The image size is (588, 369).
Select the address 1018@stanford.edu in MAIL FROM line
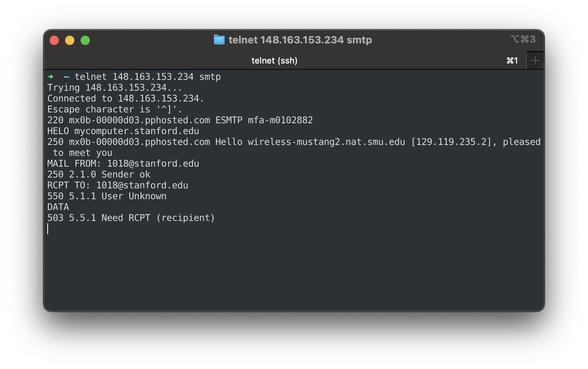(x=153, y=163)
